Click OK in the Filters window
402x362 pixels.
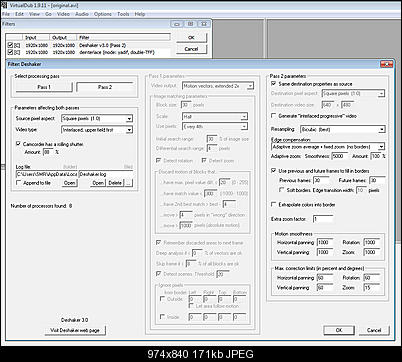(191, 38)
